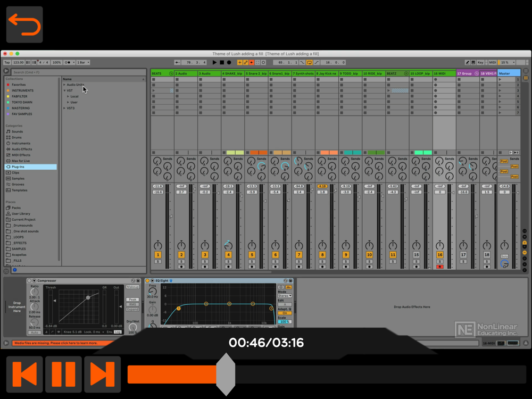
Task: Skip to previous video chapter
Action: pyautogui.click(x=24, y=374)
